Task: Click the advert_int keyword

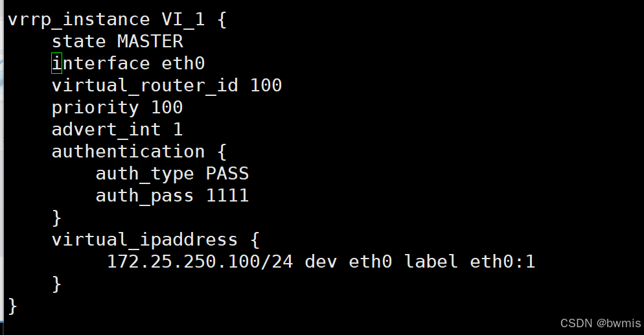Action: [106, 130]
